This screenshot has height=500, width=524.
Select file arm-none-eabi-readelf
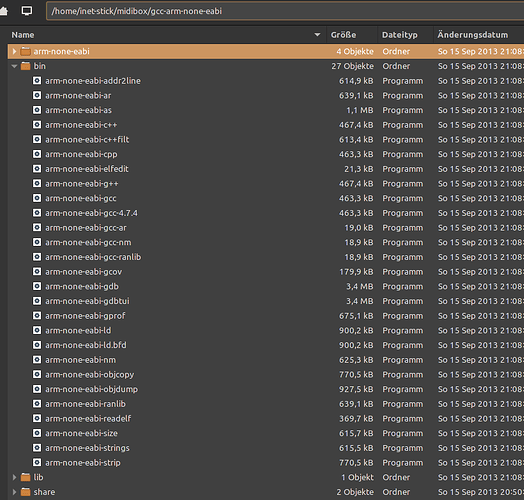click(x=88, y=418)
